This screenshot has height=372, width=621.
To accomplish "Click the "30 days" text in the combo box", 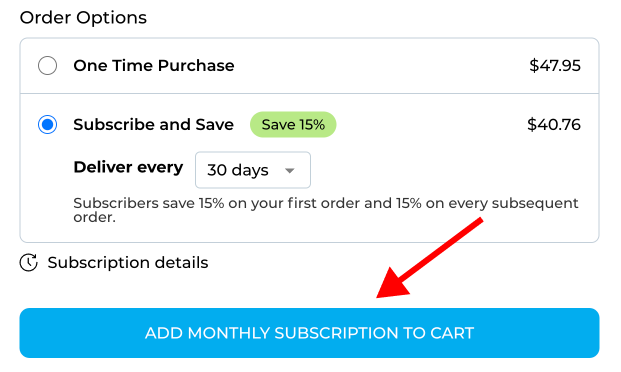I will point(238,170).
